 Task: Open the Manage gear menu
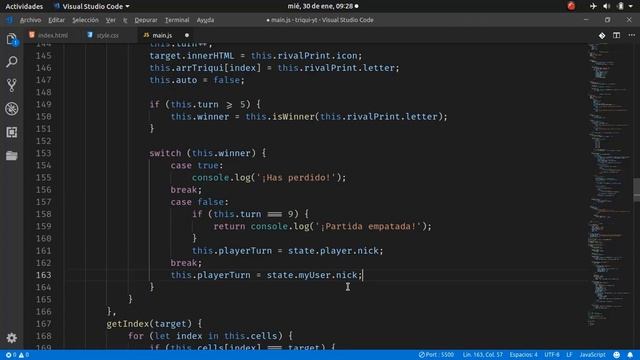coord(12,338)
